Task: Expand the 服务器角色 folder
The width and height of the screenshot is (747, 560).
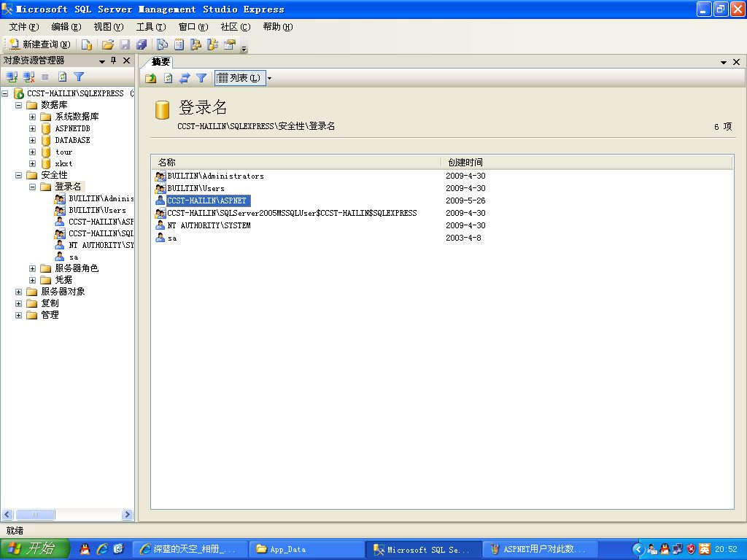Action: click(32, 268)
